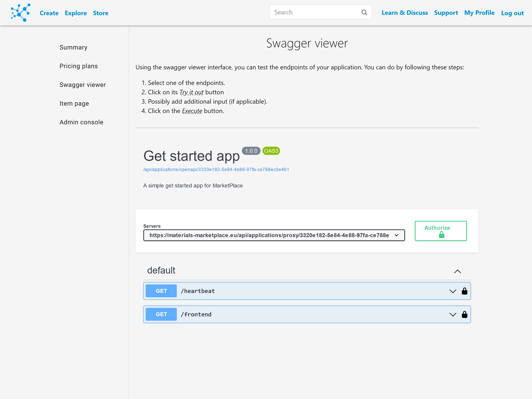Viewport: 532px width, 399px height.
Task: Click the 'default' section heading
Action: [161, 270]
